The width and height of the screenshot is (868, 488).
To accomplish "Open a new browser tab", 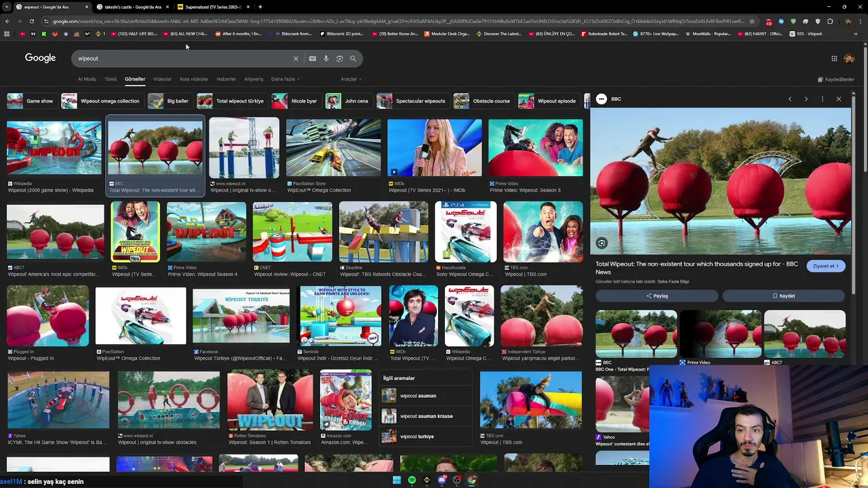I will point(260,7).
